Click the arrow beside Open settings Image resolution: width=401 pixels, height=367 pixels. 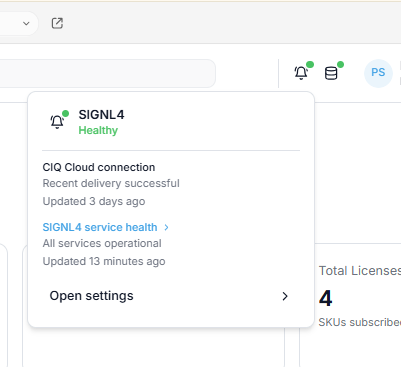tap(285, 296)
